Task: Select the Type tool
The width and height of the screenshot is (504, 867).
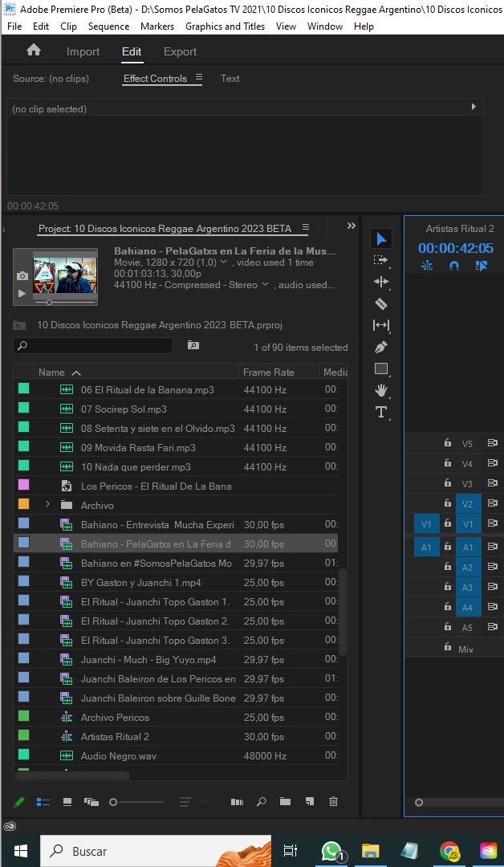Action: coord(380,412)
